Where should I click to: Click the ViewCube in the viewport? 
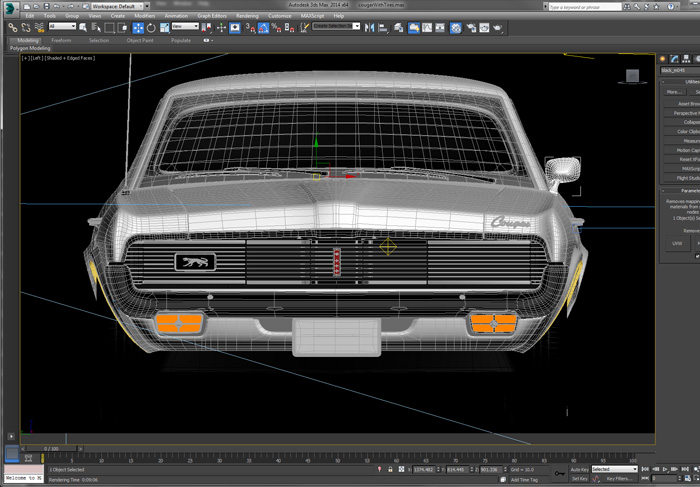coord(632,76)
